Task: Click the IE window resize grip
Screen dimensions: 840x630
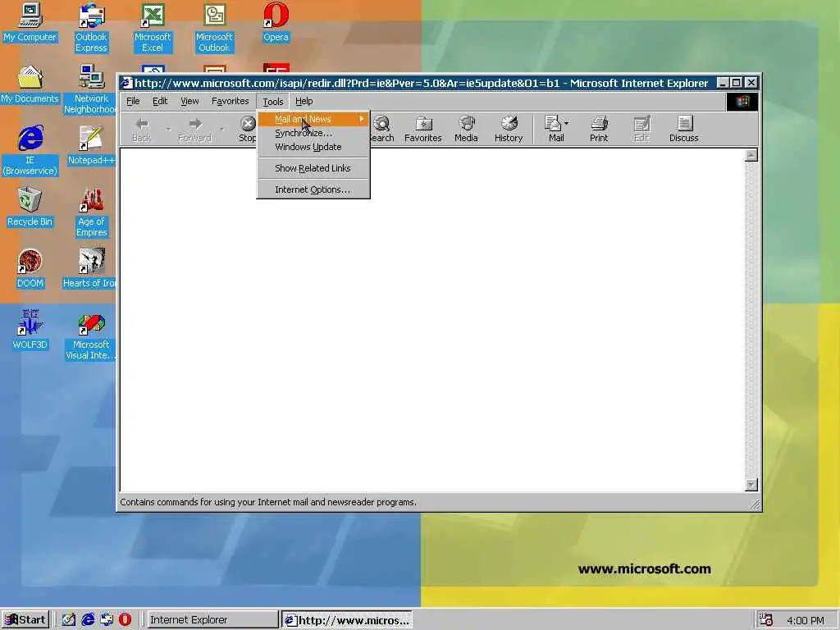Action: [755, 504]
